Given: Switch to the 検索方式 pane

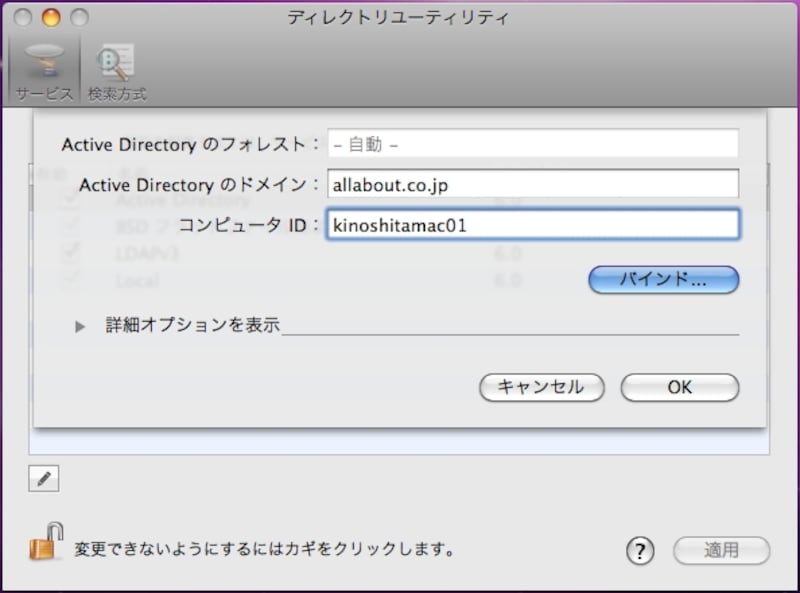Looking at the screenshot, I should (117, 72).
